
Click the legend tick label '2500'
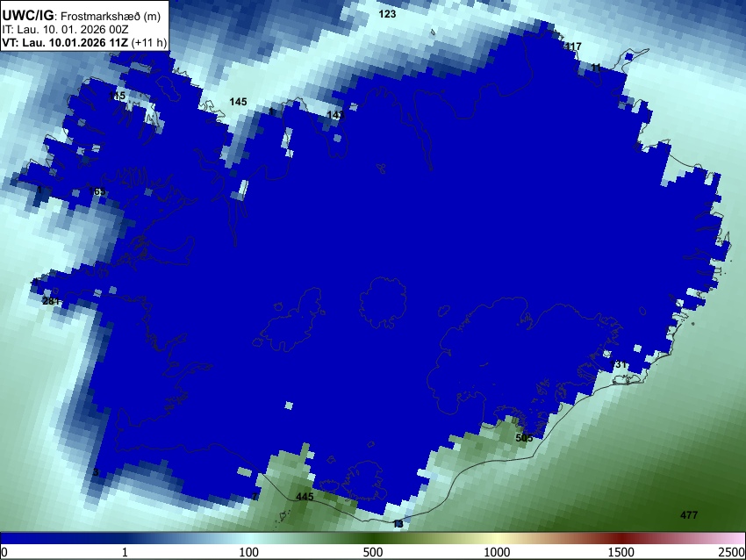click(x=732, y=552)
